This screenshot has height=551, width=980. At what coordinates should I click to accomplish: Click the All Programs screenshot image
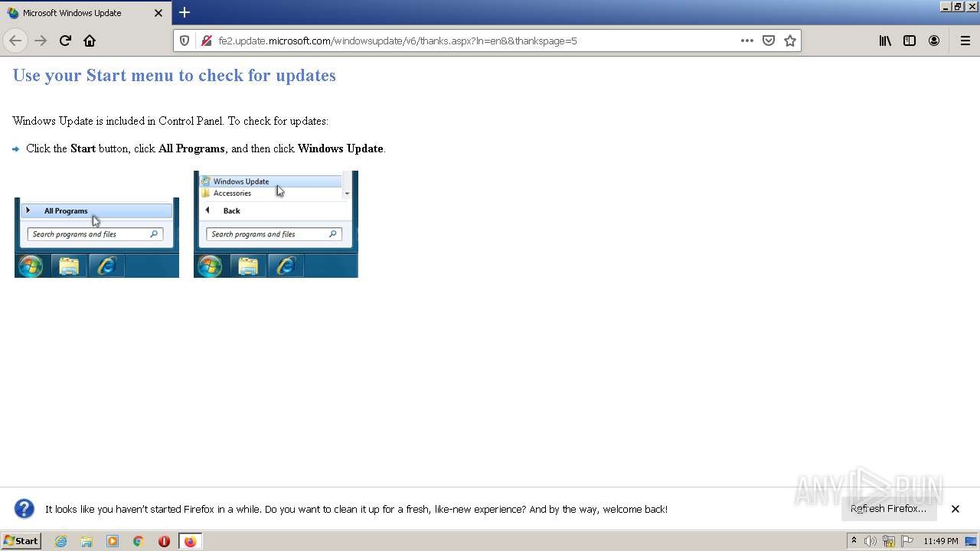point(96,237)
